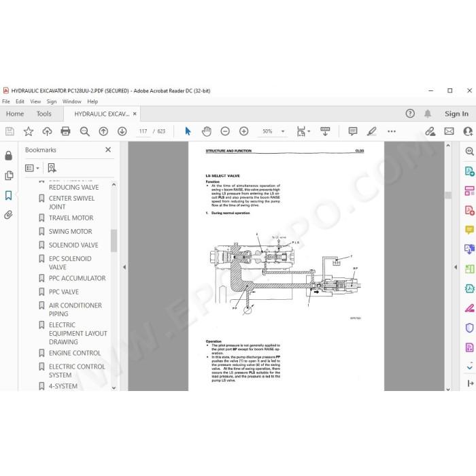This screenshot has height=476, width=476.
Task: Add a comment sticky note
Action: [353, 131]
